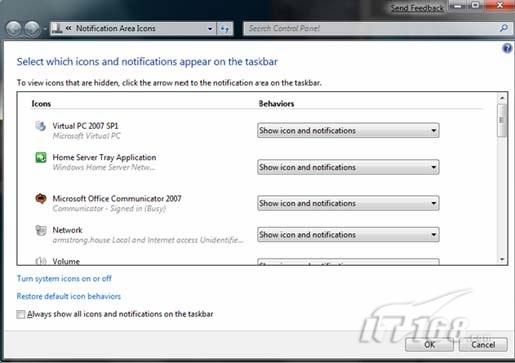Viewport: 515px width, 363px height.
Task: Click the Home Server Tray Application icon
Action: (41, 157)
